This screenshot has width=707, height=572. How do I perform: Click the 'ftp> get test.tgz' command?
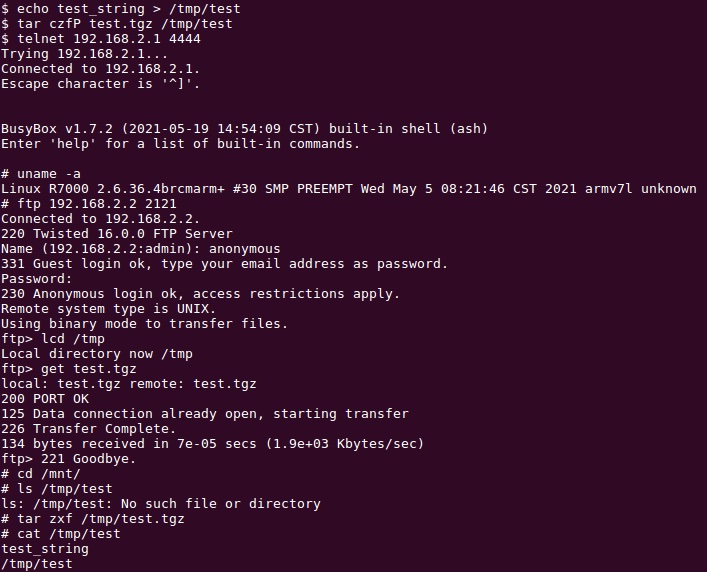tap(69, 369)
